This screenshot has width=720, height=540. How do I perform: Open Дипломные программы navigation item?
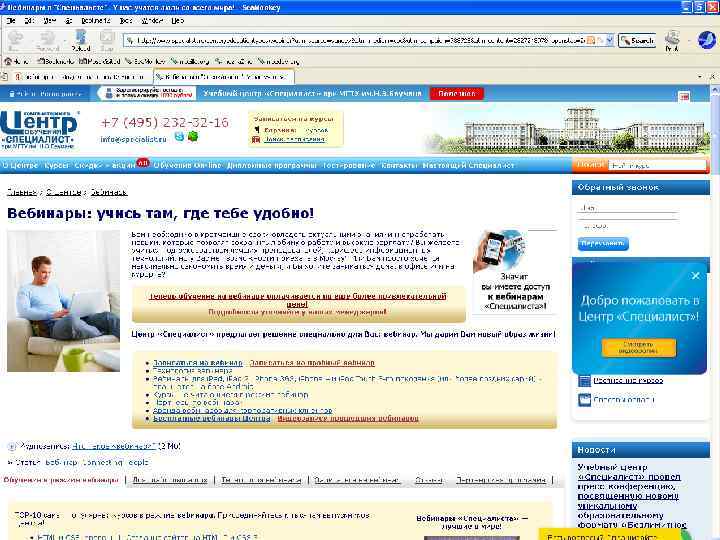click(271, 165)
